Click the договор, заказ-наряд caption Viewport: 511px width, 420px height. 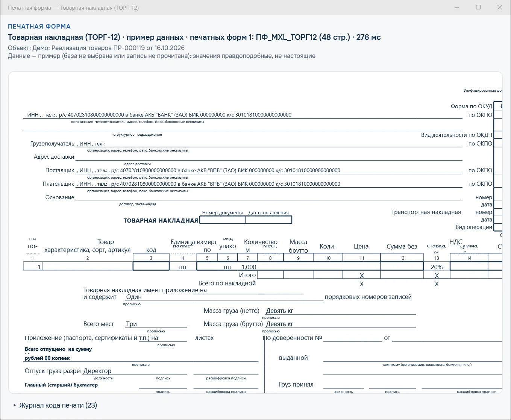138,204
